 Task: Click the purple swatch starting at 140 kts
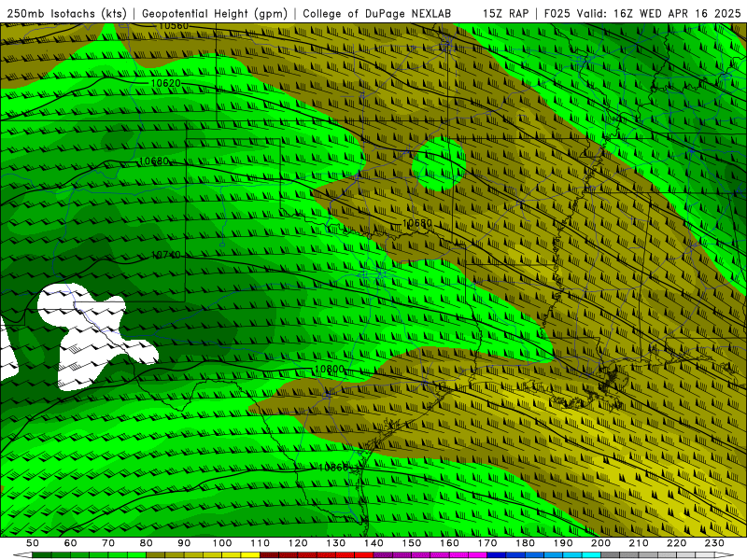click(383, 555)
